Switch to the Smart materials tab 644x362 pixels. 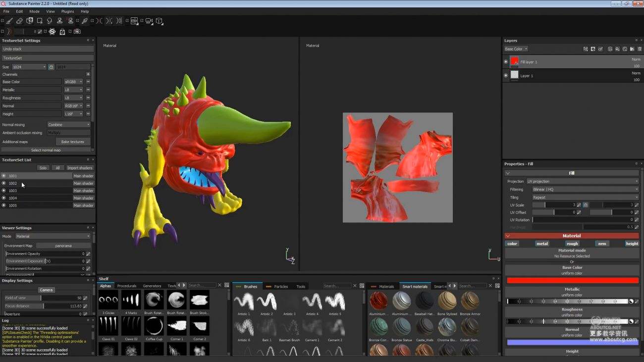(415, 286)
